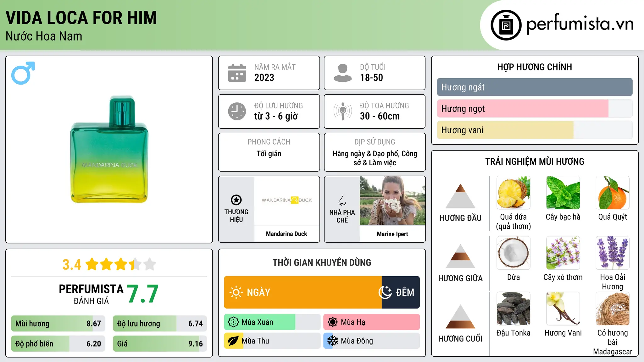Viewport: 644px width, 362px height.
Task: Click the HỢP HƯƠNG CHÍNH heading
Action: 535,67
